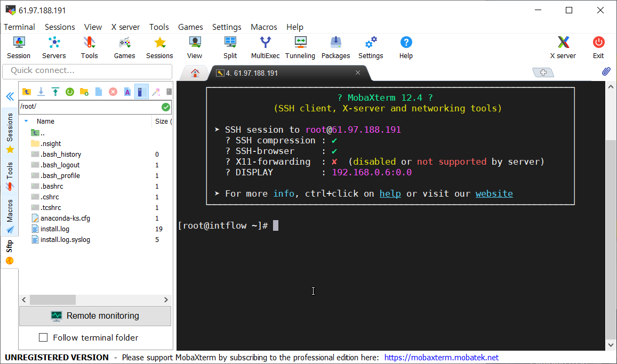Select the Sftp vertical side tab

tap(10, 252)
